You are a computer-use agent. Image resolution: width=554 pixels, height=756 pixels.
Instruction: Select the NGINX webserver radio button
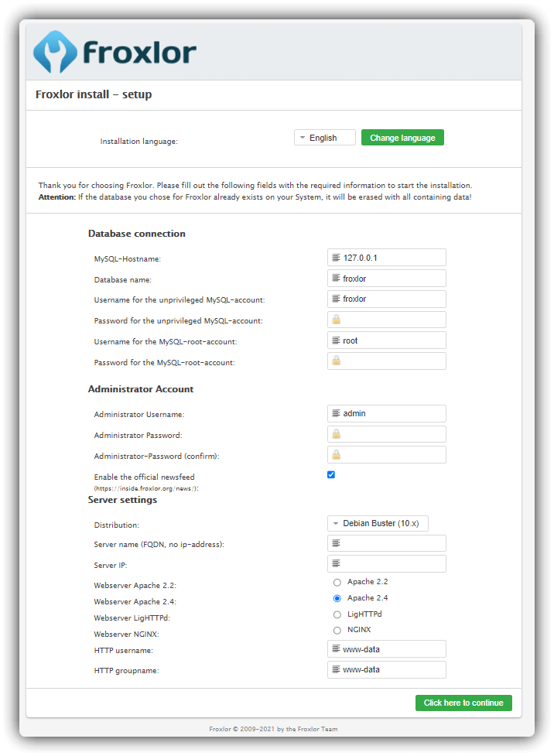pos(337,631)
